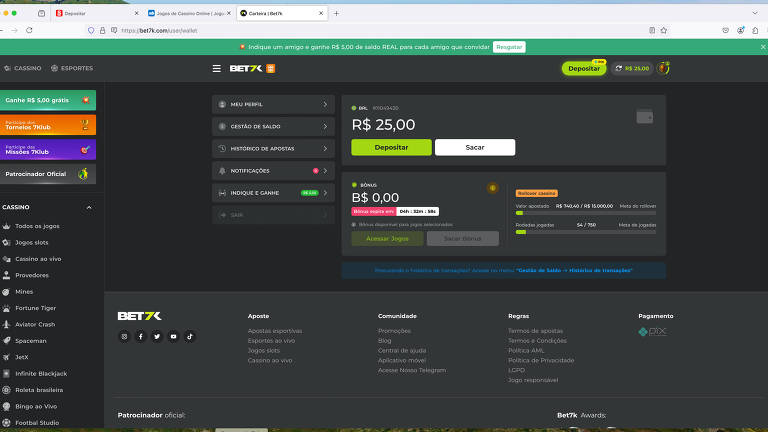Switch to the Jogos de Cassino Online tab
The height and width of the screenshot is (432, 768).
pyautogui.click(x=189, y=14)
